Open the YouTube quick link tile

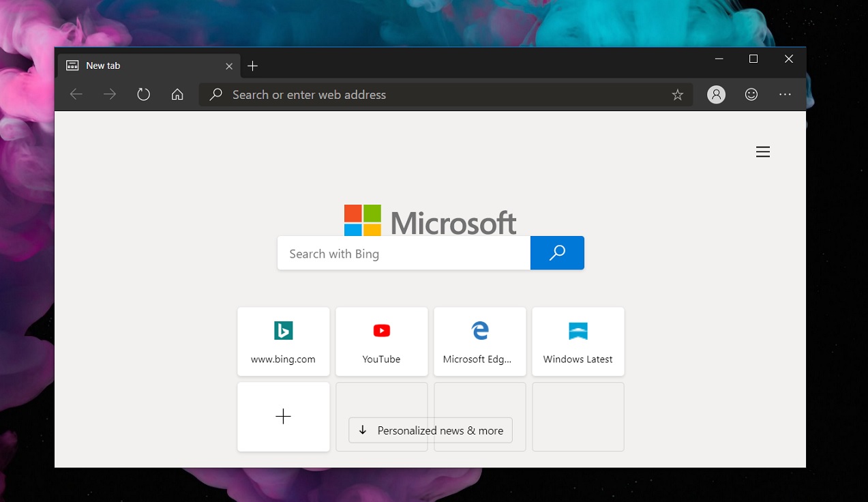click(x=381, y=341)
